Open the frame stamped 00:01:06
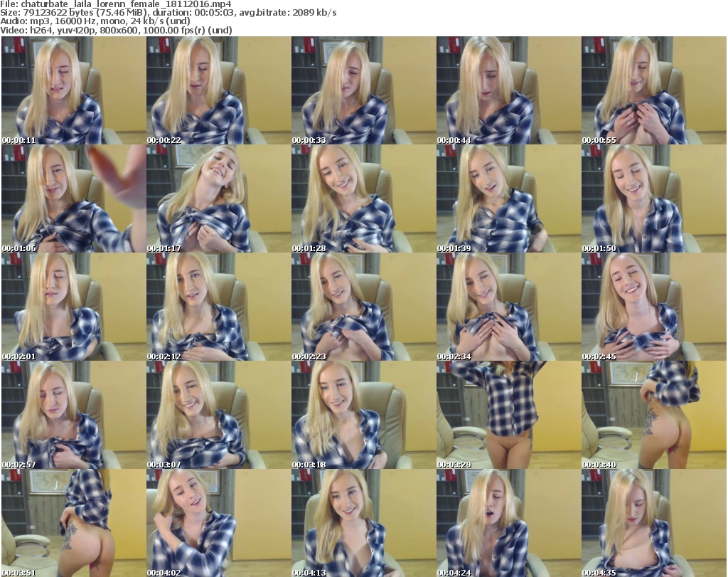The image size is (728, 577). [x=74, y=198]
